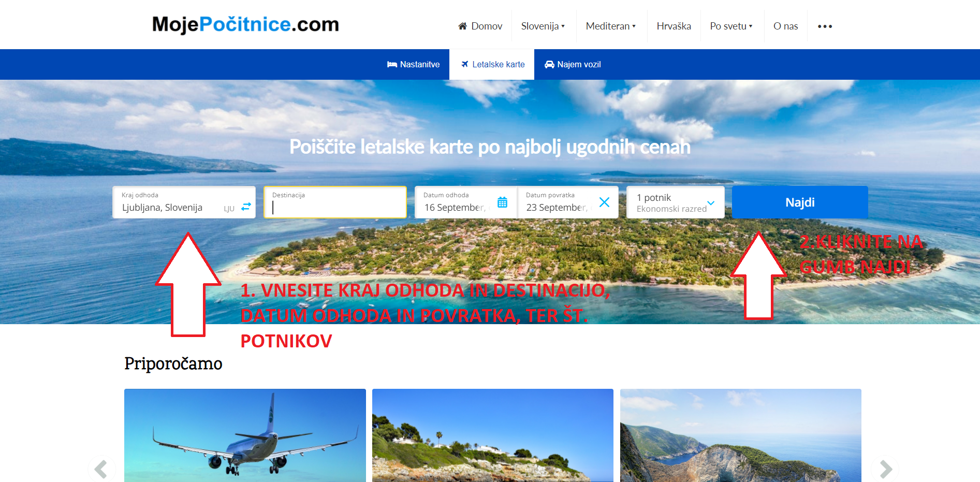Click the bed icon for Nastanitve

pos(392,64)
